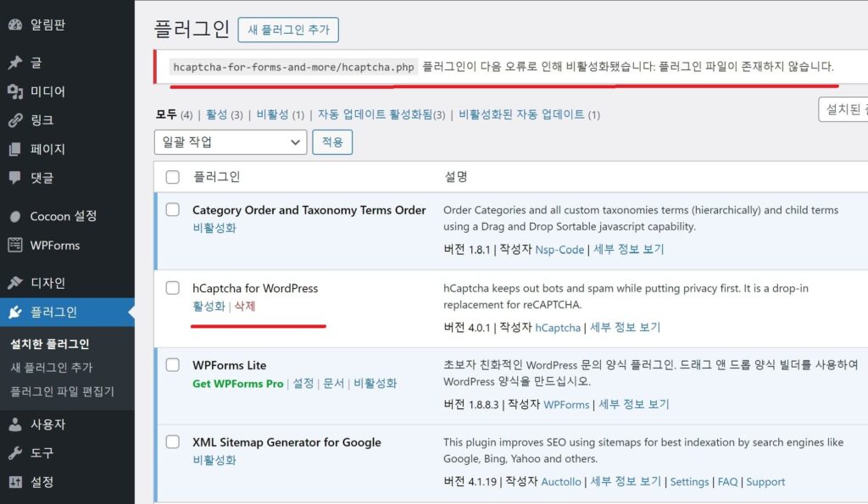Image resolution: width=868 pixels, height=504 pixels.
Task: Filter by 비활성 (1) plugins
Action: (280, 114)
